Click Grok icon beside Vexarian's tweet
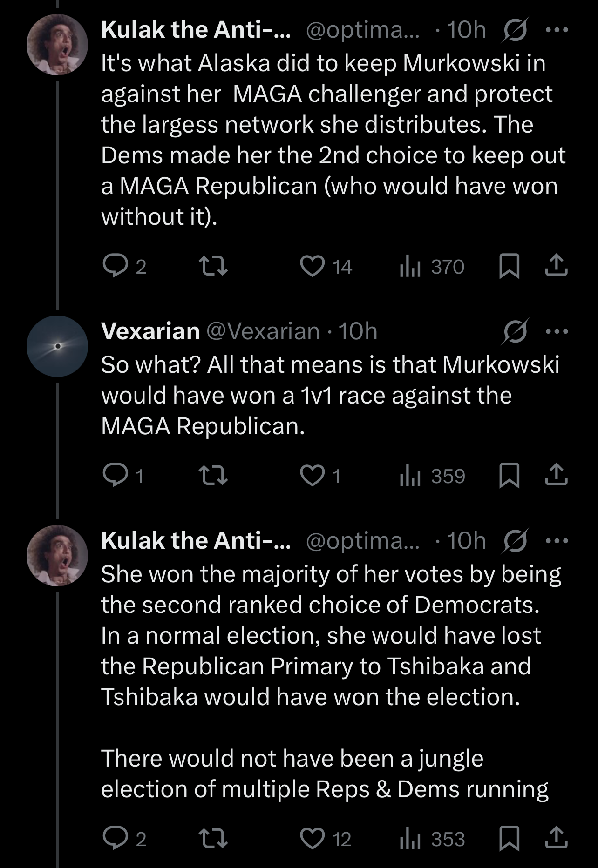This screenshot has width=598, height=868. coord(515,331)
